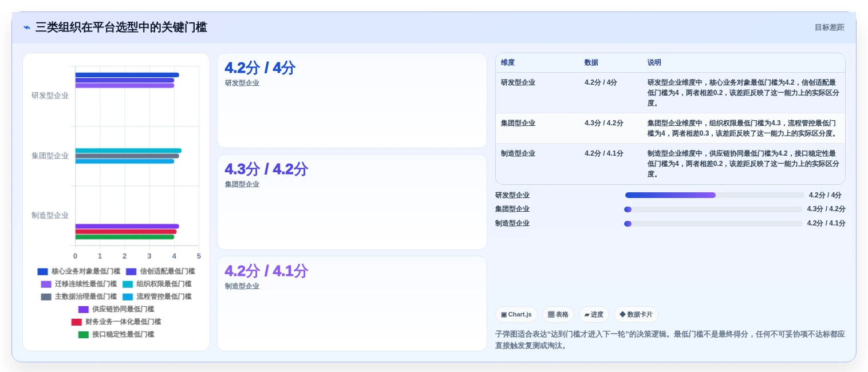Click the red bar for 制造型企业
The image size is (868, 372).
(126, 232)
